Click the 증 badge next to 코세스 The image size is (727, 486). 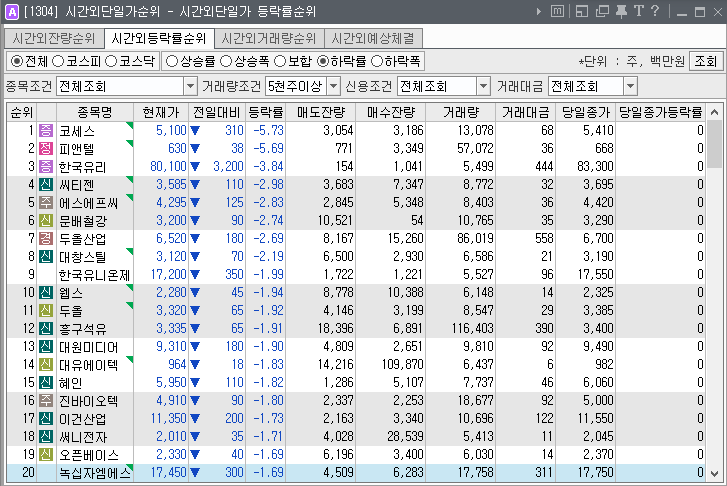click(45, 131)
